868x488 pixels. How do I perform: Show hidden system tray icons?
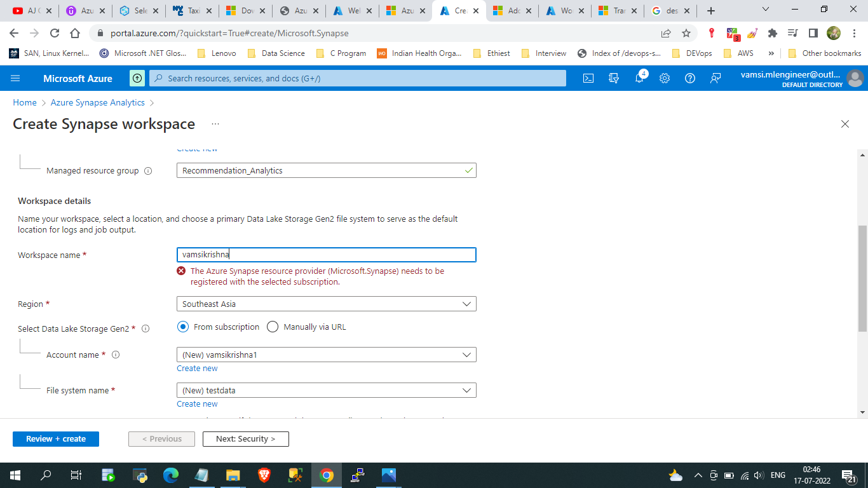pos(698,475)
